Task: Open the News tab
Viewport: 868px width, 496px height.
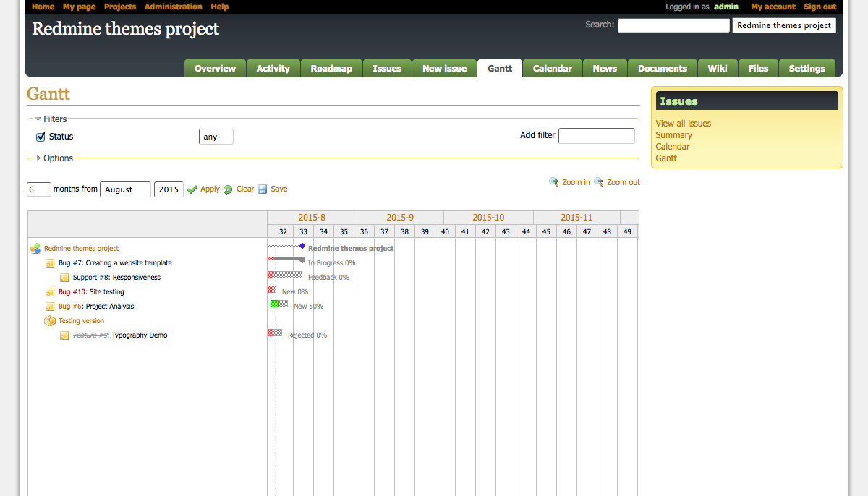Action: [x=605, y=69]
